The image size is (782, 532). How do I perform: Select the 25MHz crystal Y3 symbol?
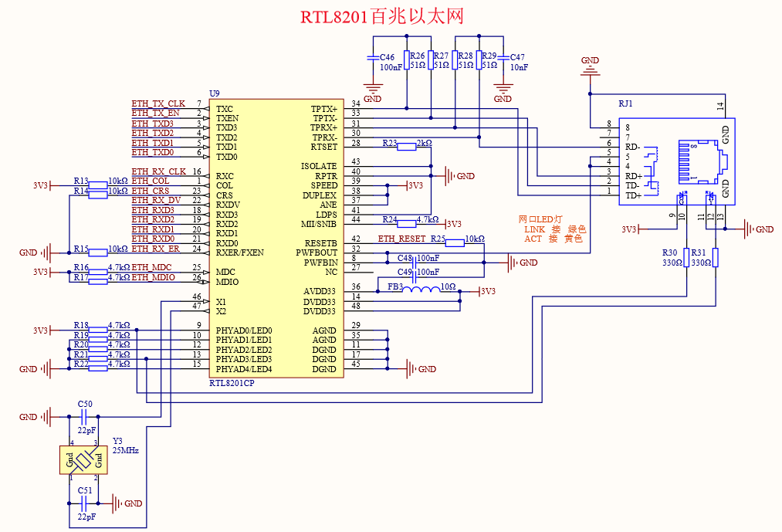[85, 458]
